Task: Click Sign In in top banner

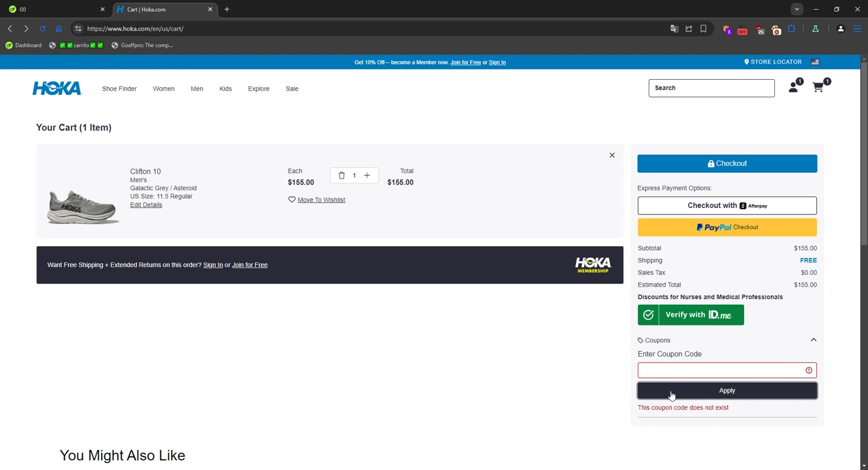Action: pyautogui.click(x=497, y=62)
